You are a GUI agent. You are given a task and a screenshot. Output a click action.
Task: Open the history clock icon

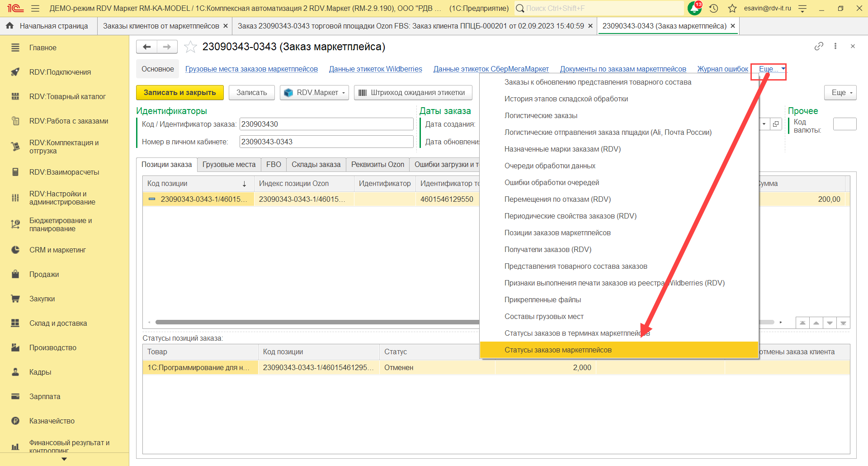point(714,8)
